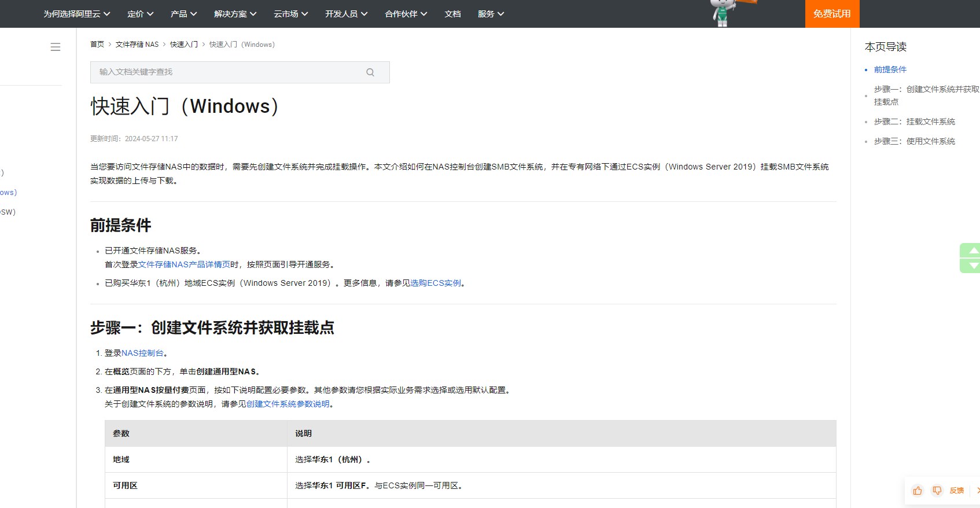The image size is (980, 508).
Task: Jump to 步骤三 使用文件系统 in page guide
Action: 915,141
